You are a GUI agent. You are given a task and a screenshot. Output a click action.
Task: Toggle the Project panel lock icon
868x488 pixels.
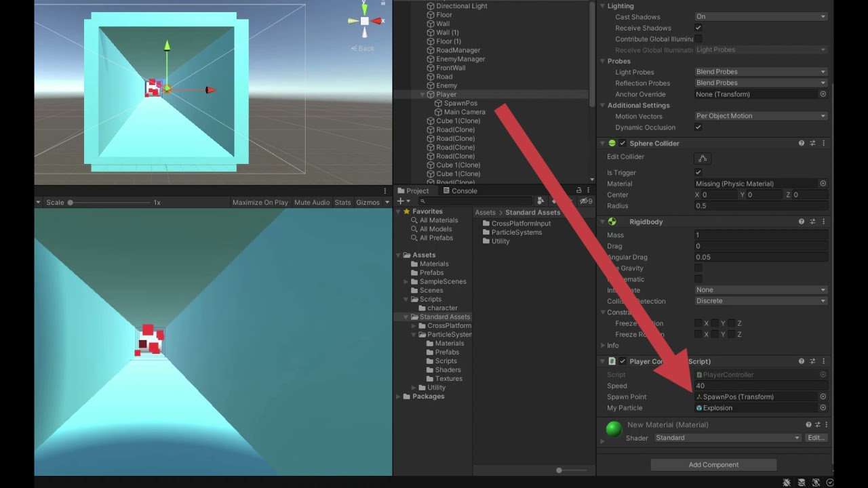click(x=578, y=191)
